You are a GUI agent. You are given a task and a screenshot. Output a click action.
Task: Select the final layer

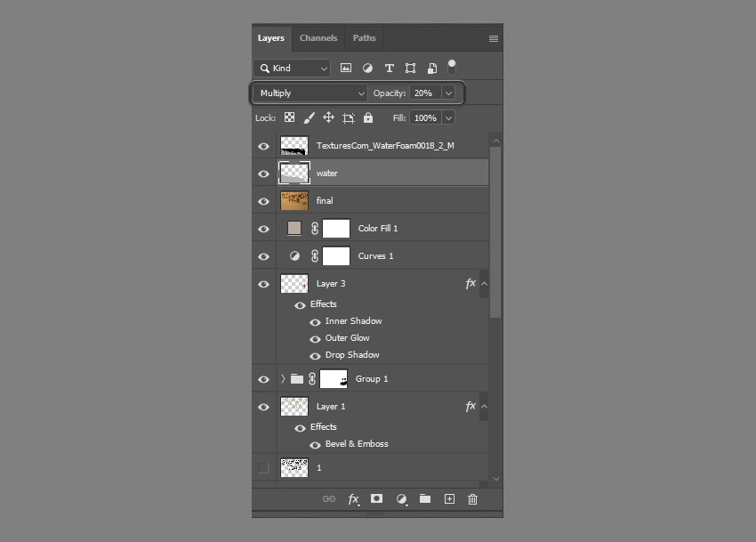tap(382, 201)
